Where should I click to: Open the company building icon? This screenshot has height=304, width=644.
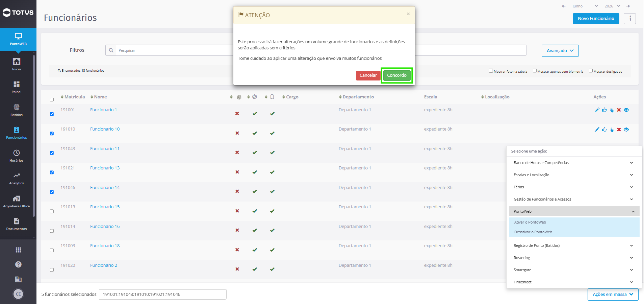(18, 279)
